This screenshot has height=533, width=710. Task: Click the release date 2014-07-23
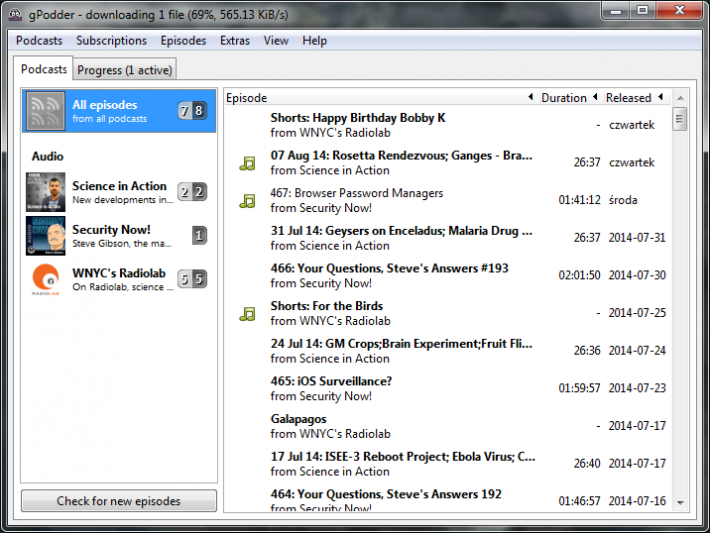tap(637, 388)
